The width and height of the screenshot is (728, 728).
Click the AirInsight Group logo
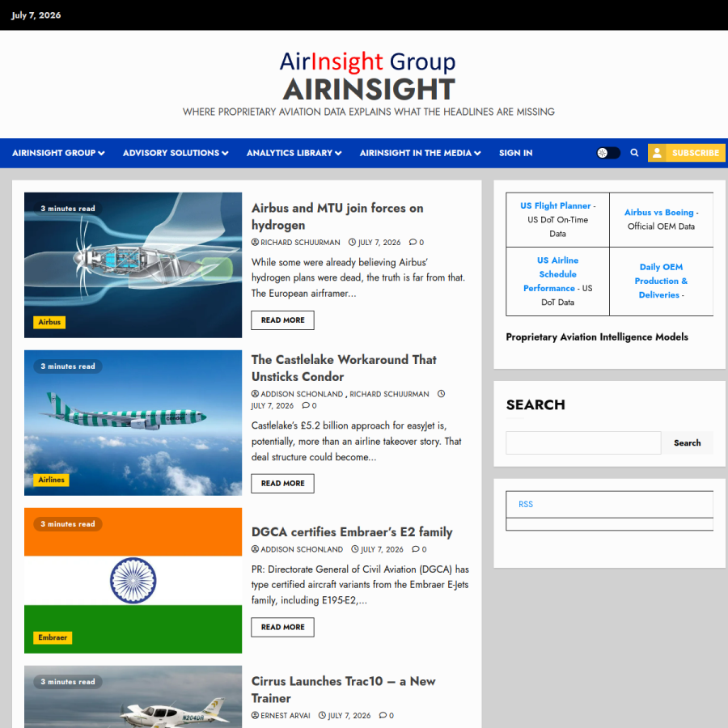click(368, 61)
